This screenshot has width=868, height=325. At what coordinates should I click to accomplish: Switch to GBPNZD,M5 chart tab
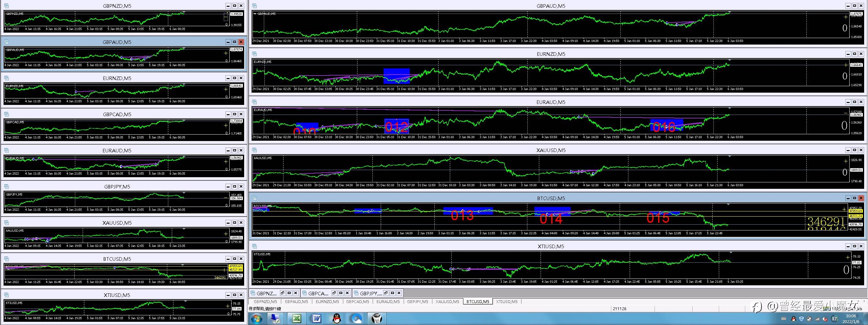[265, 301]
